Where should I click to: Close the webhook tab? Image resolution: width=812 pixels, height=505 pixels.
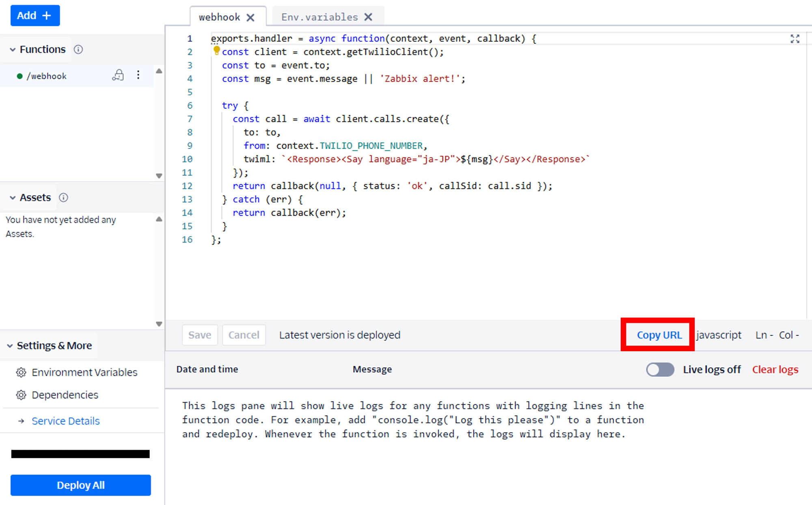click(251, 17)
